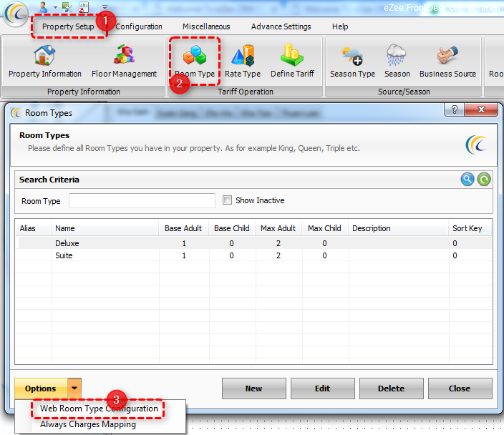
Task: Sort by Base Child column header
Action: click(x=232, y=228)
